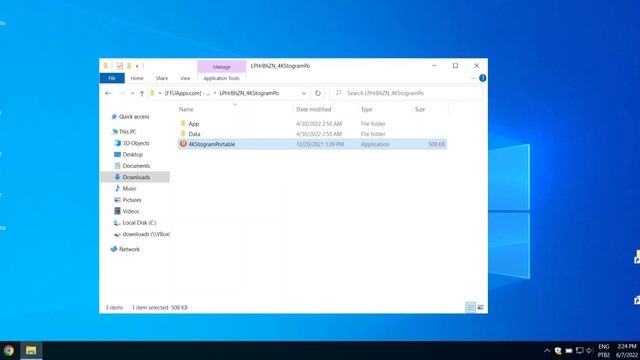Switch to the Home ribbon tab

point(137,78)
